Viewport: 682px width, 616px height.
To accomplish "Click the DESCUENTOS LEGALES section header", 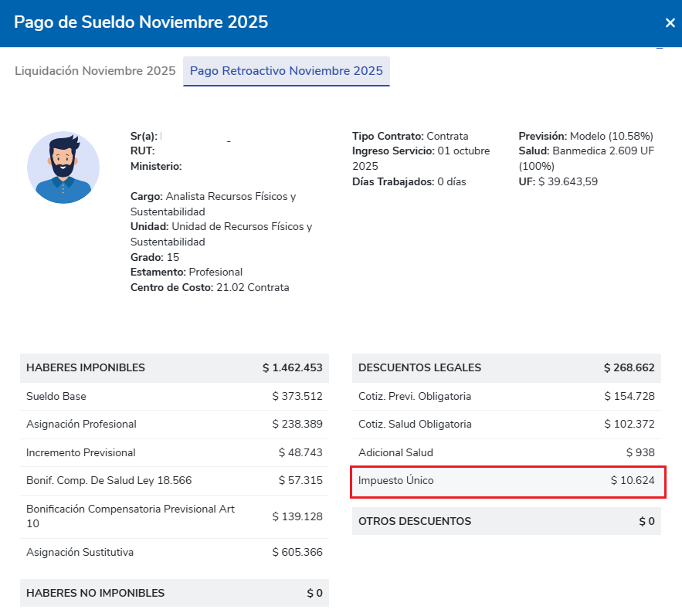I will (506, 367).
